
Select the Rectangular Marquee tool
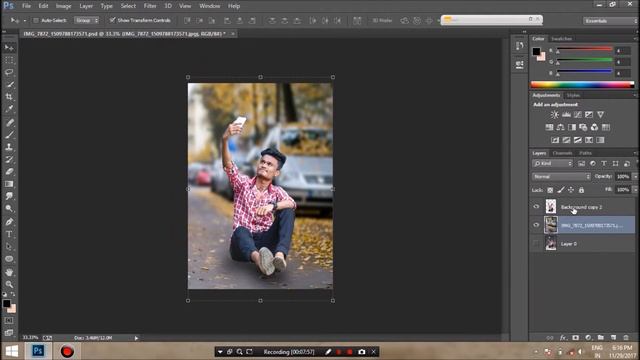point(9,60)
